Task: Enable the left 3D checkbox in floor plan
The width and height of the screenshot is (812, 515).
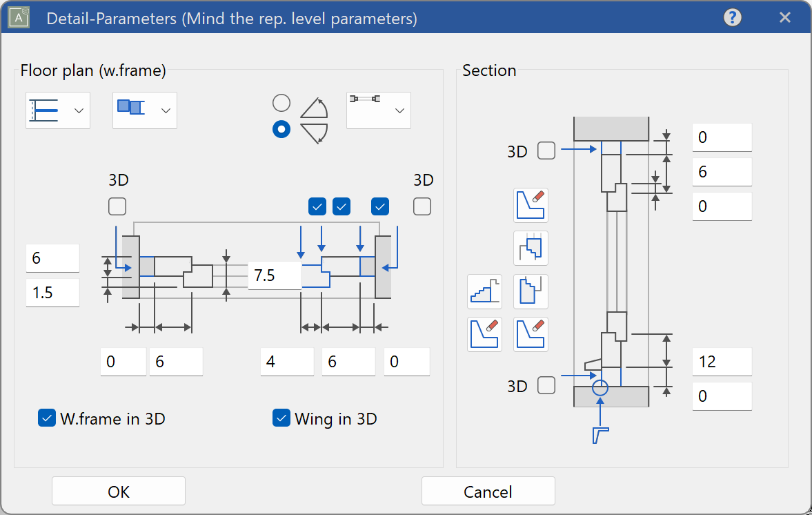Action: tap(117, 206)
